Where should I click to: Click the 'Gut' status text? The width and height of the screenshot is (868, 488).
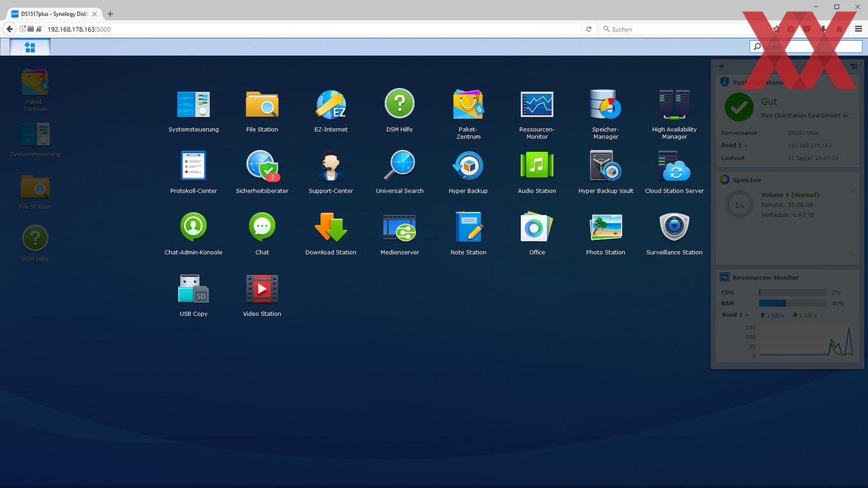point(769,101)
